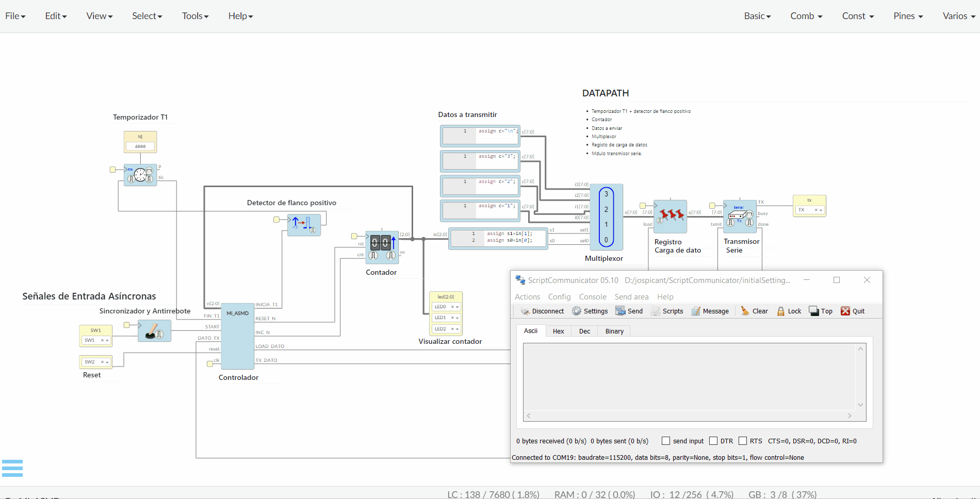The image size is (980, 499).
Task: Select the Multiplexor block
Action: pos(606,217)
